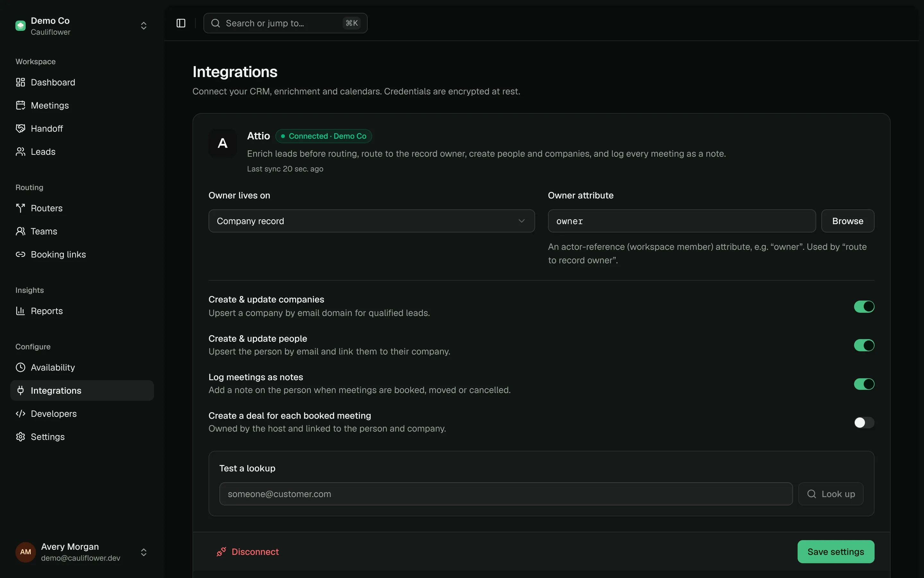
Task: Disable Create & update companies toggle
Action: (x=864, y=307)
